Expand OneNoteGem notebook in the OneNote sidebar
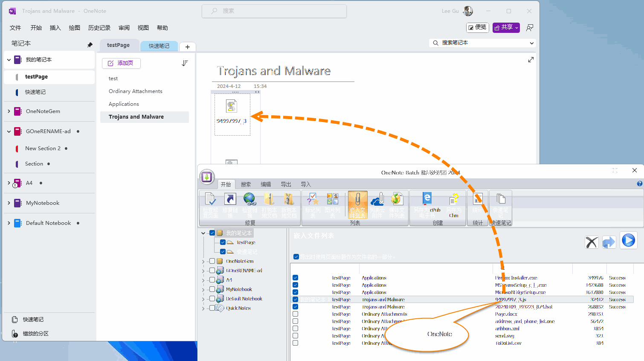The height and width of the screenshot is (361, 644). click(x=9, y=111)
